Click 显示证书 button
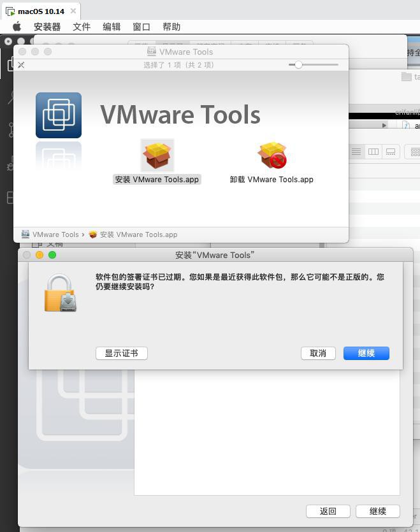The height and width of the screenshot is (532, 420). pyautogui.click(x=122, y=353)
